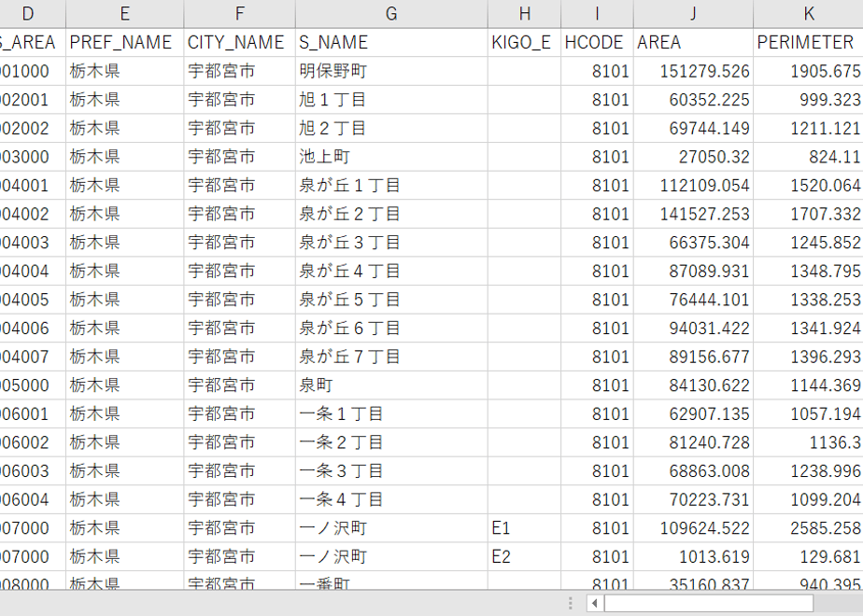Select PERIMETER cell 129.681

(809, 557)
